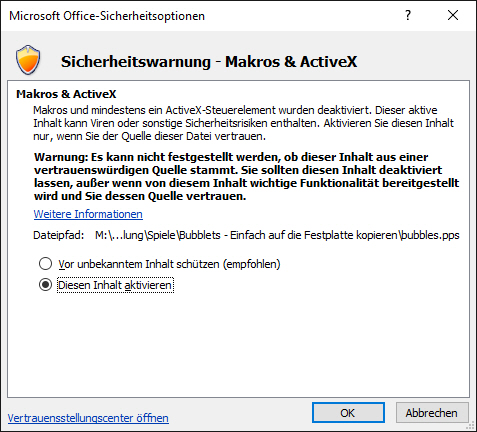
Task: Click the paragraph about deactivated ActiveX-Steuerelement
Action: coord(243,123)
